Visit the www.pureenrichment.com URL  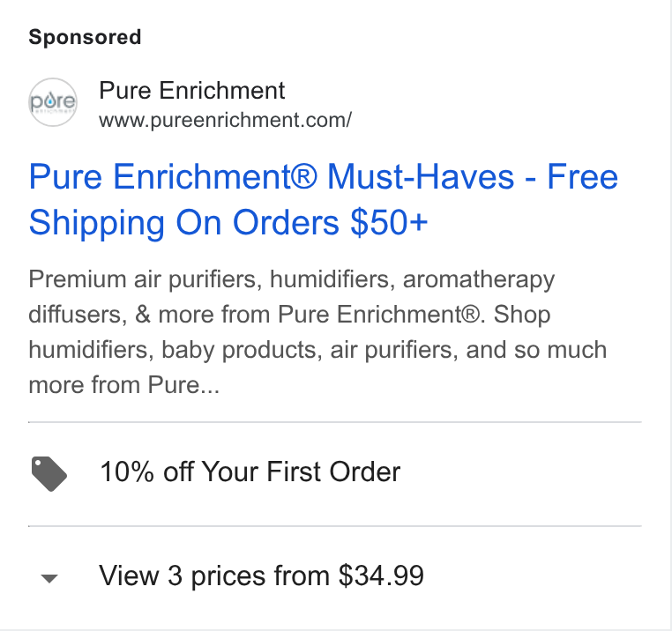pyautogui.click(x=226, y=120)
